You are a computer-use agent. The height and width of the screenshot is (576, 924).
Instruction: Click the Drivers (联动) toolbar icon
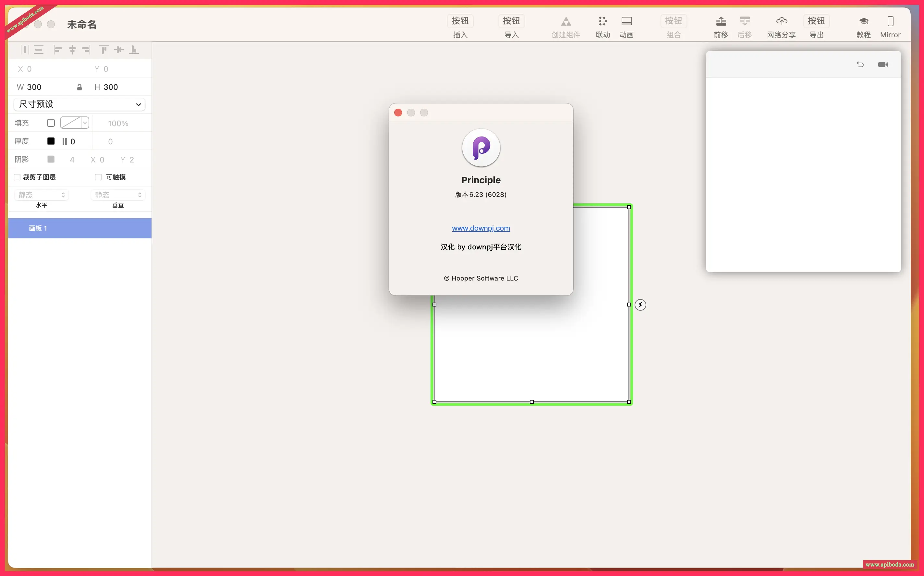602,21
